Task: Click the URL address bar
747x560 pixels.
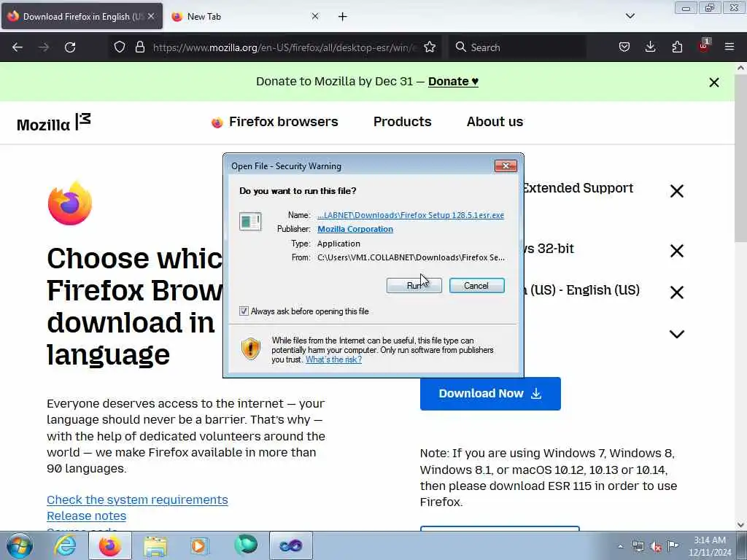Action: tap(285, 47)
